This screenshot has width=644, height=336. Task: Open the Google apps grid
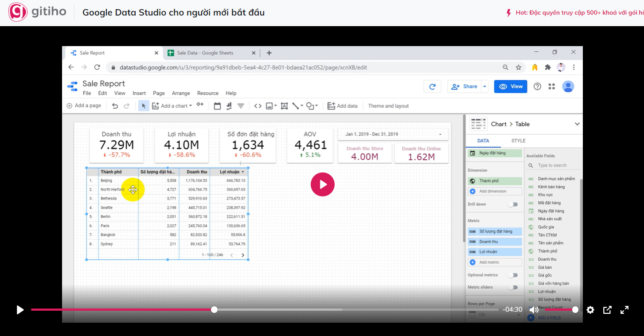pos(552,86)
